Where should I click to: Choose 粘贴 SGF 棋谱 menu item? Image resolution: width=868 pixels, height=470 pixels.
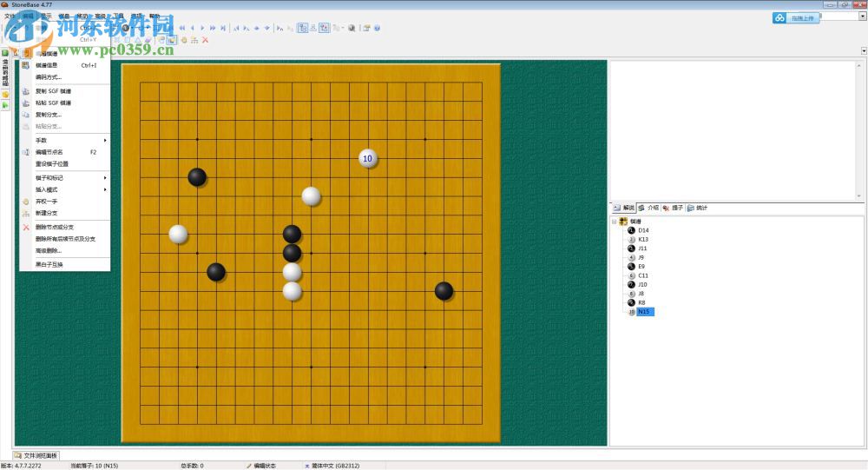coord(65,103)
